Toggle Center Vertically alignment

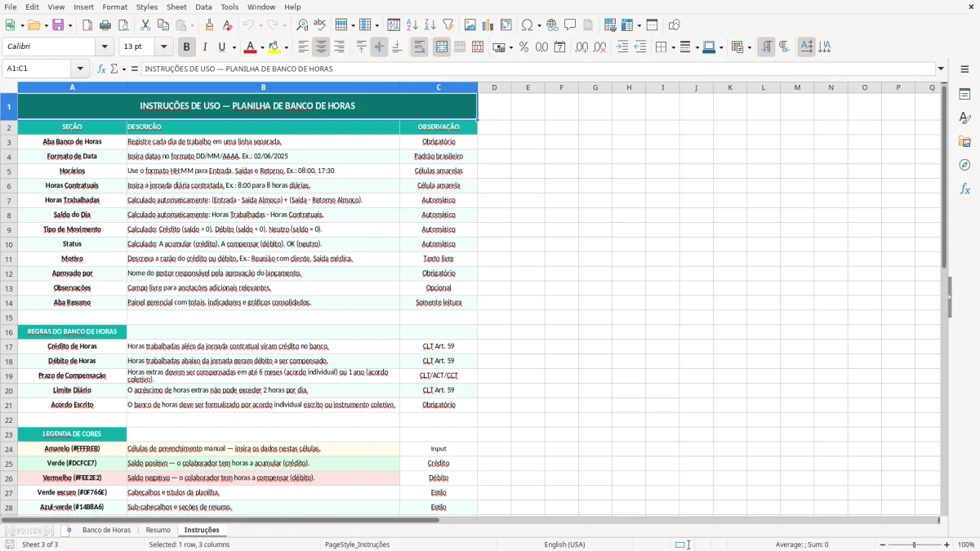[379, 47]
